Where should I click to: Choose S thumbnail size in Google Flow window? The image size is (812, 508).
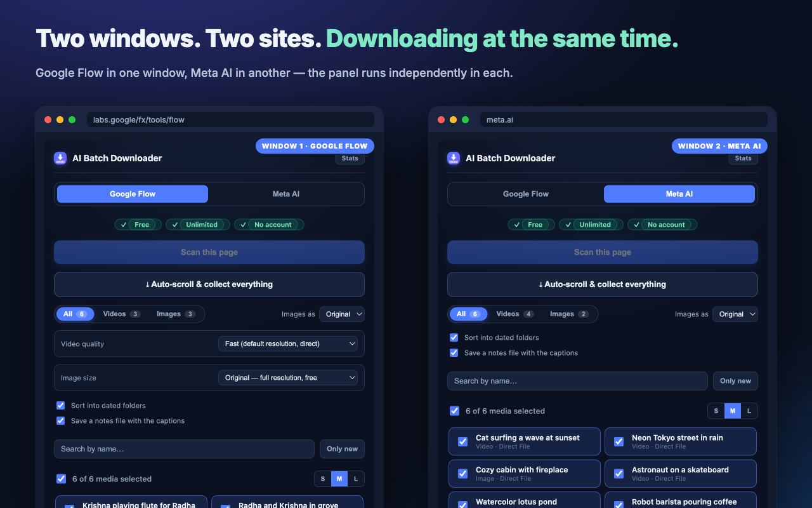pos(323,479)
